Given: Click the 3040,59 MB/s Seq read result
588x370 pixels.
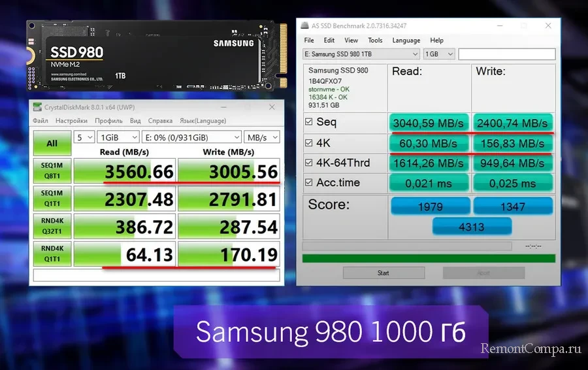Looking at the screenshot, I should (429, 123).
